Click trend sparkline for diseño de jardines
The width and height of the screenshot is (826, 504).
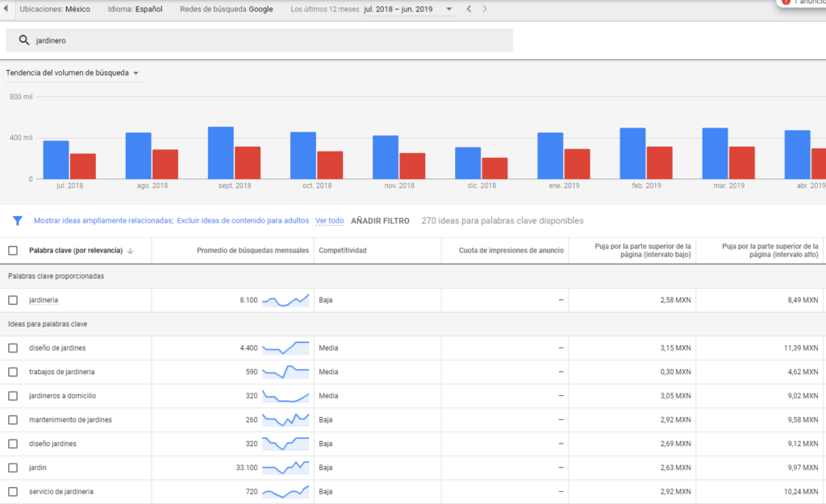coord(286,348)
